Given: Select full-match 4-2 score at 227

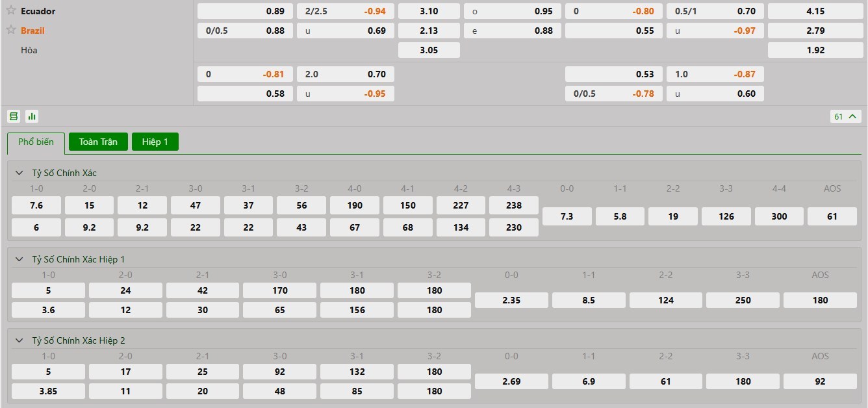Looking at the screenshot, I should pos(461,205).
